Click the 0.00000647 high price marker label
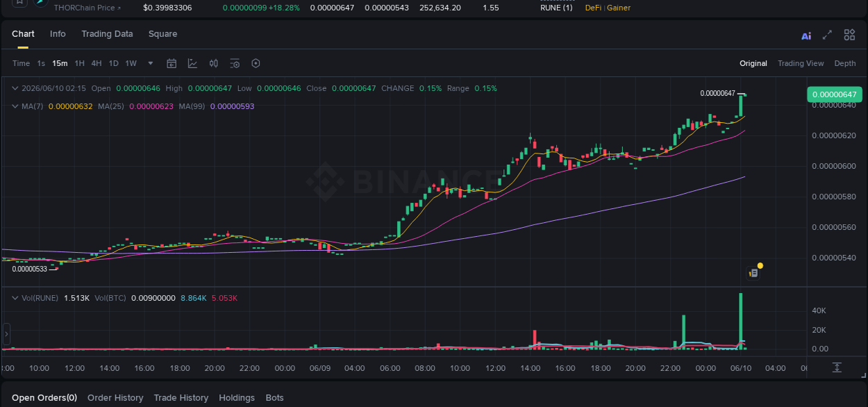Viewport: 868px width, 407px height. [x=717, y=93]
